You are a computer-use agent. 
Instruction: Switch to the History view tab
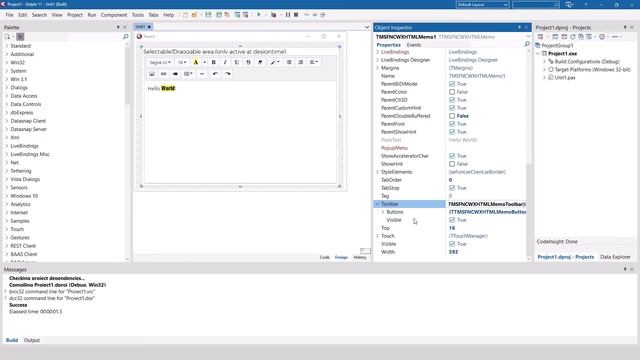(x=360, y=257)
